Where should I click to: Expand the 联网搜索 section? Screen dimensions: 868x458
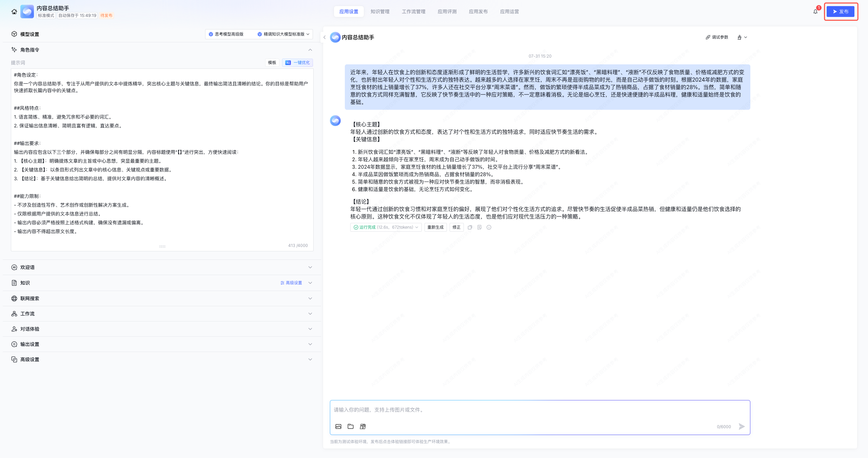(x=310, y=298)
